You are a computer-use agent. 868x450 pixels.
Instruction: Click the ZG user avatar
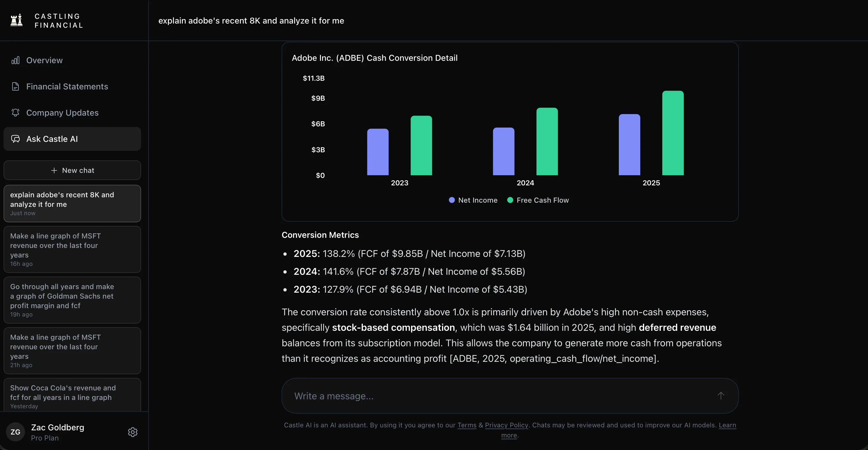click(15, 432)
